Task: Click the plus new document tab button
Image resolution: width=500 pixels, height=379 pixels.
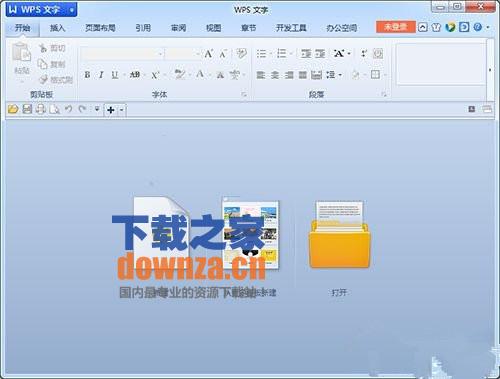Action: point(111,110)
